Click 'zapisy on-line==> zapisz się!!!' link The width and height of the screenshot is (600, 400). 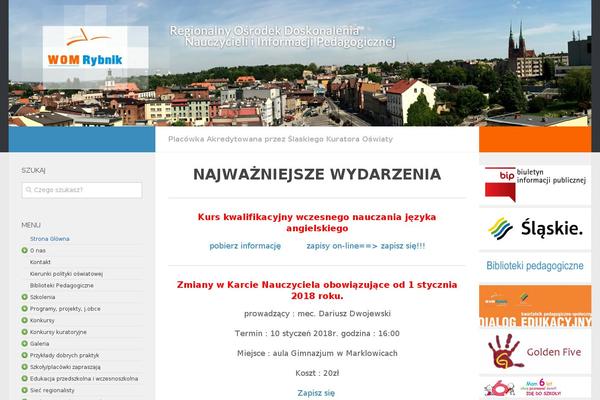(365, 246)
